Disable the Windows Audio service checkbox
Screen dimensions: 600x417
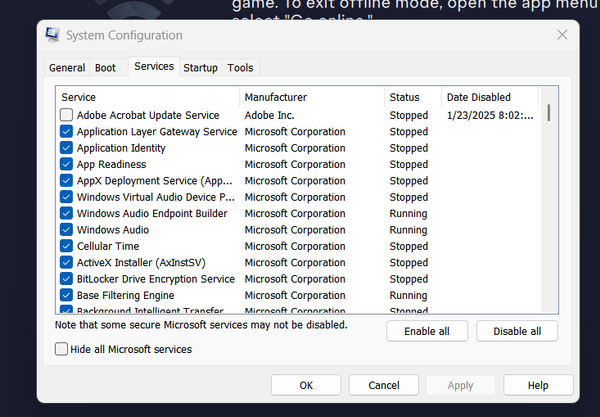point(66,230)
